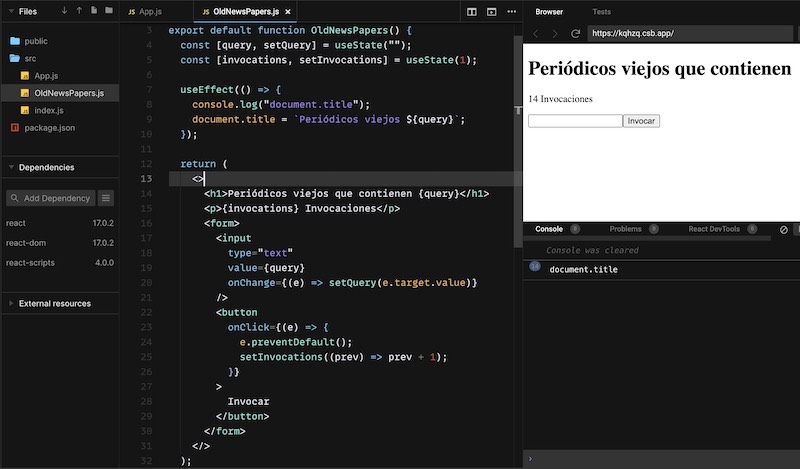Switch to the App.js editor tab
Viewport: 800px width, 469px height.
click(149, 12)
